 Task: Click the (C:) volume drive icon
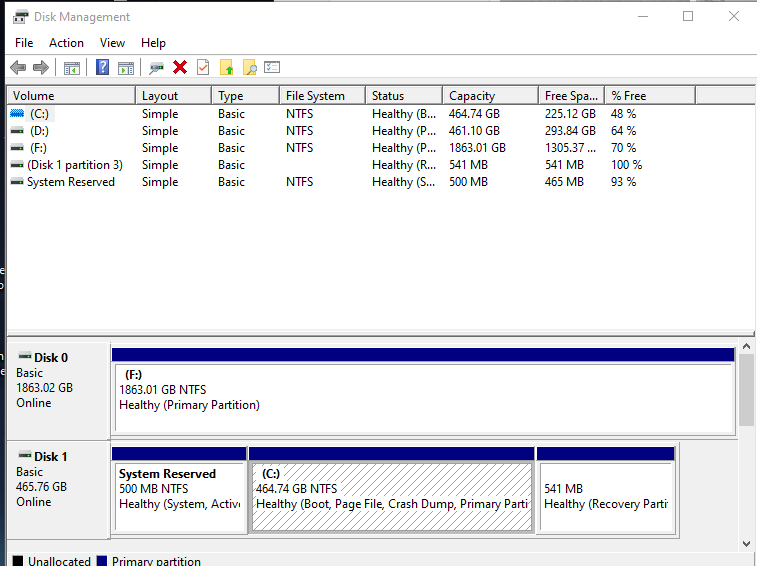pyautogui.click(x=17, y=113)
